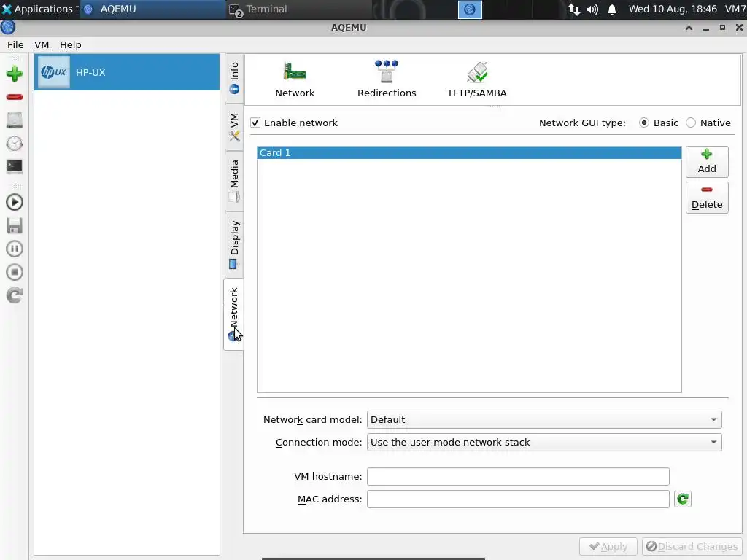Click the AQEMU title bar application icon
Screen dimensions: 747x560
pos(8,27)
